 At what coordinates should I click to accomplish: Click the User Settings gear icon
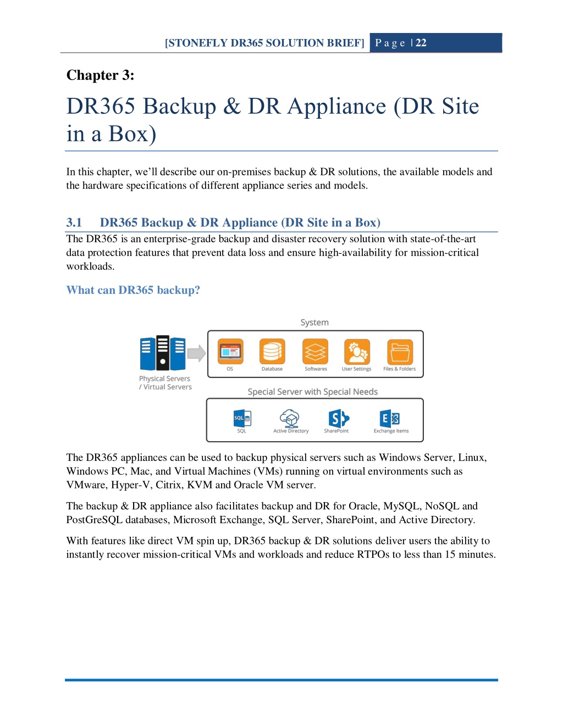(357, 352)
